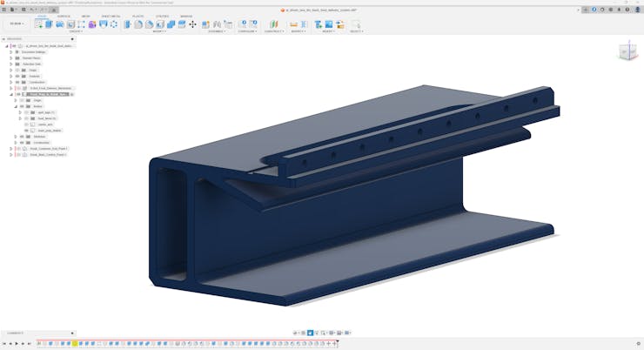Click the Inspect measure icon
The height and width of the screenshot is (350, 644).
pyautogui.click(x=293, y=24)
